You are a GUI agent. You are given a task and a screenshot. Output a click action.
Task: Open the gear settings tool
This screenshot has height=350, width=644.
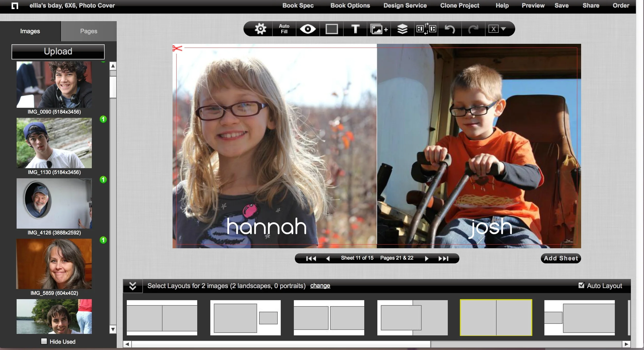pyautogui.click(x=260, y=29)
